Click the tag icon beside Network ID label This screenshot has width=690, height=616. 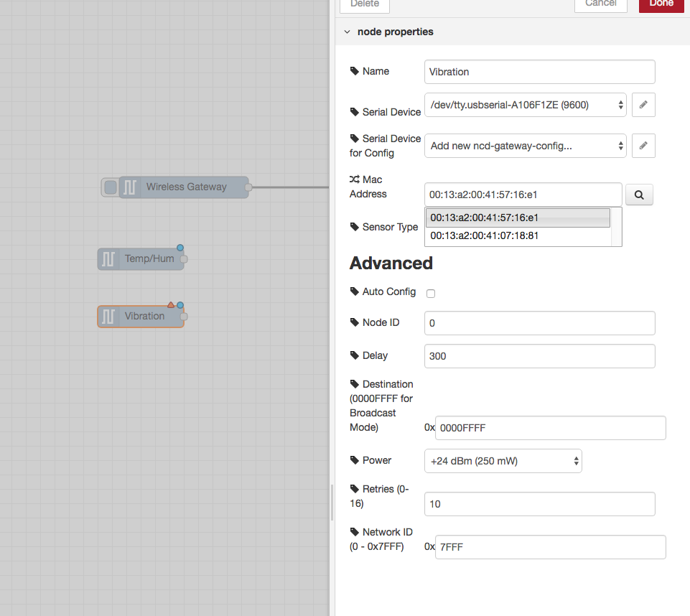pyautogui.click(x=354, y=531)
